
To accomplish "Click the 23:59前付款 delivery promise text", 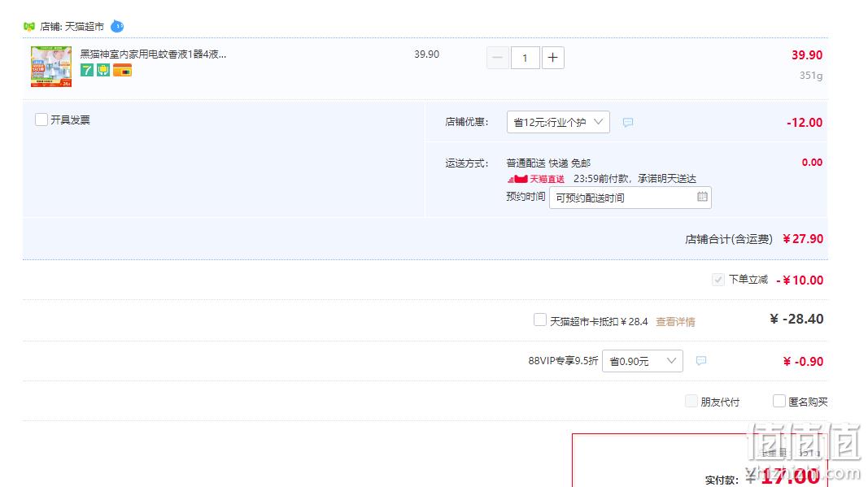I will [x=635, y=179].
